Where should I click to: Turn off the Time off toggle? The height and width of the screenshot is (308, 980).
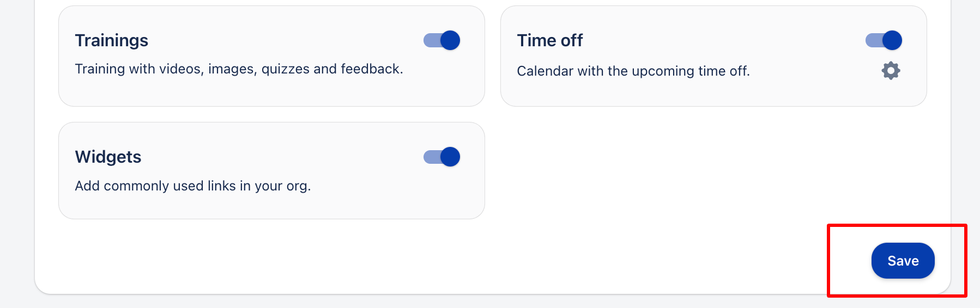point(884,40)
